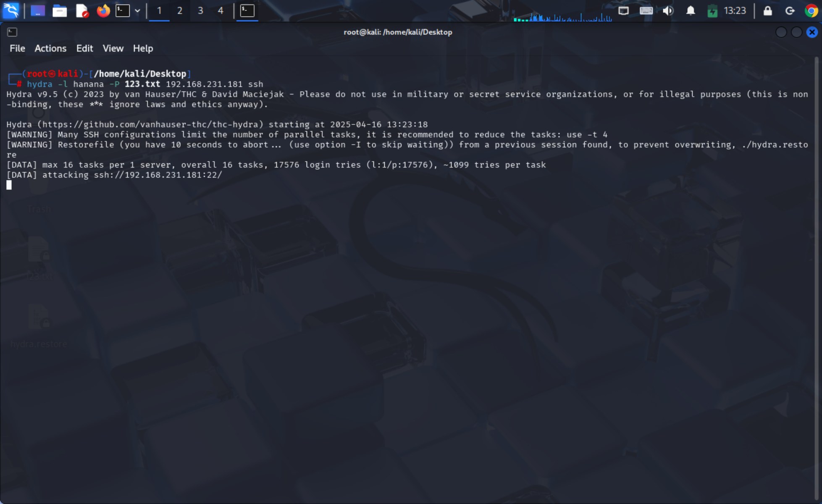Open the Actions menu
The image size is (822, 504).
[50, 48]
